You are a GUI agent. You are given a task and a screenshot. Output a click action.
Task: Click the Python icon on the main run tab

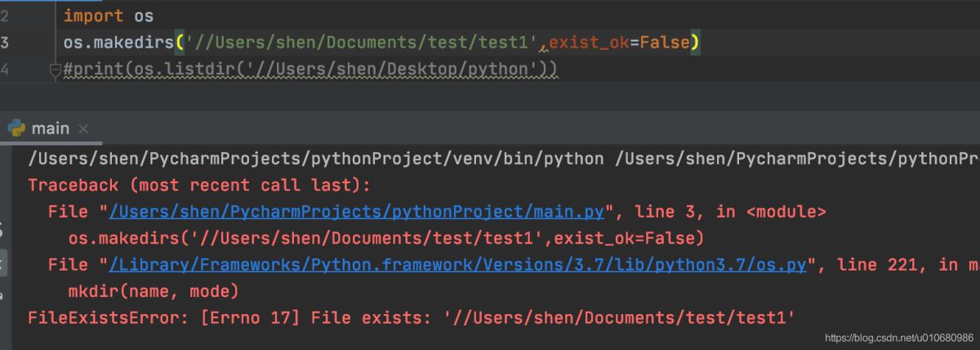[16, 128]
